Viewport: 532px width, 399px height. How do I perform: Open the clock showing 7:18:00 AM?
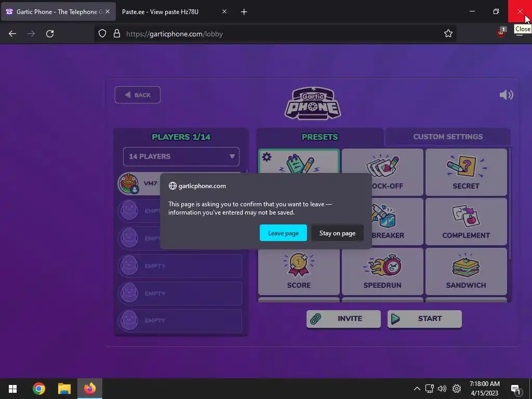pyautogui.click(x=485, y=389)
